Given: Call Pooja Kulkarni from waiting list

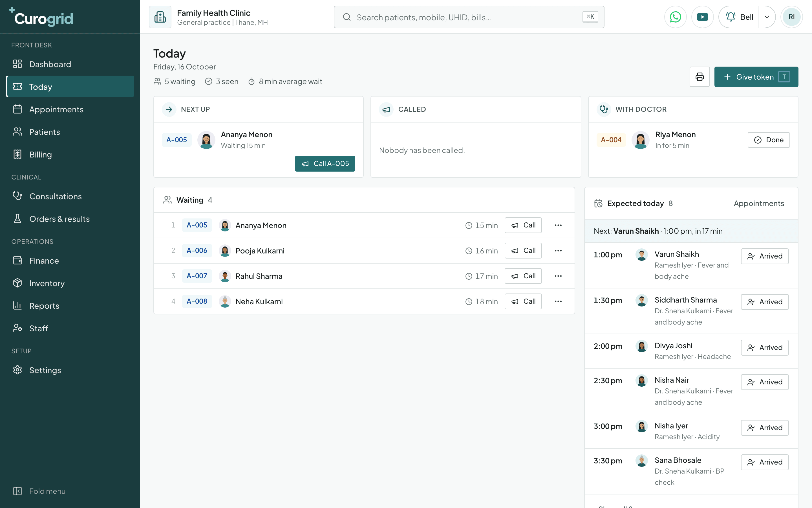Looking at the screenshot, I should (x=523, y=251).
